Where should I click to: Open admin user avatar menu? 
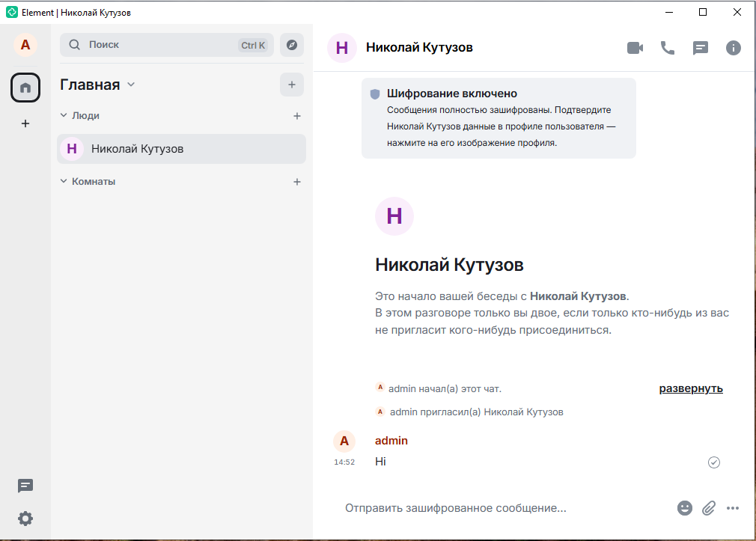tap(25, 45)
